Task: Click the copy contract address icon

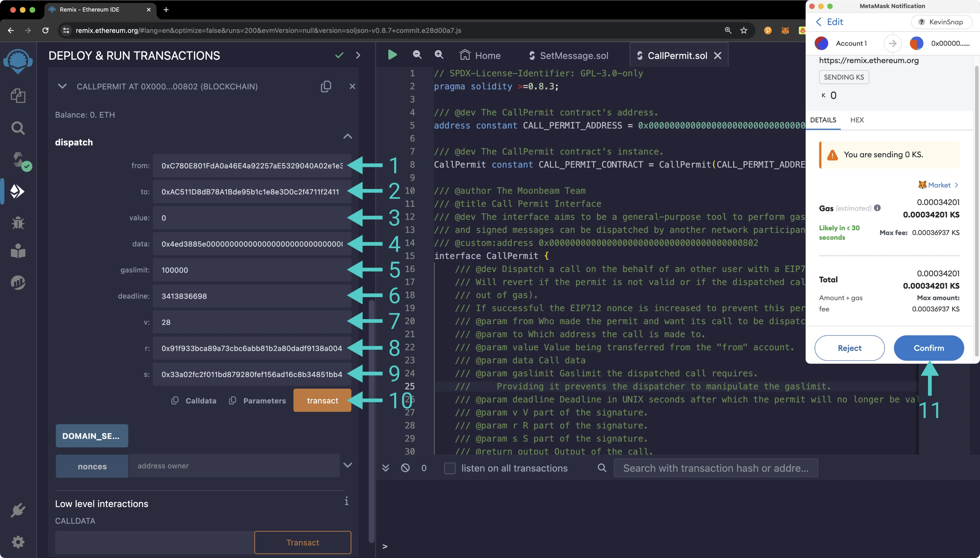Action: click(326, 86)
